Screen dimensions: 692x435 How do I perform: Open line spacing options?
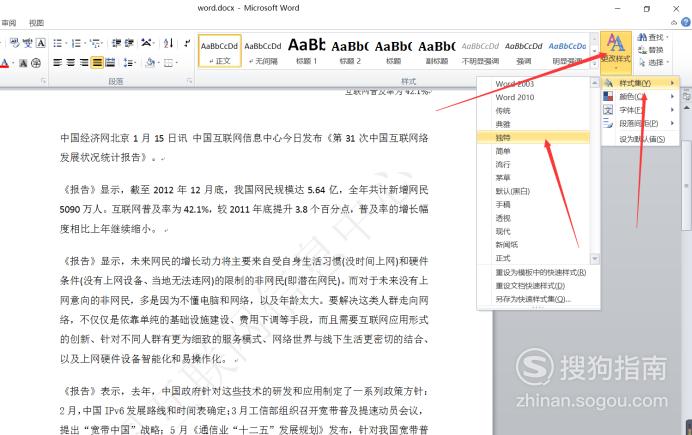coord(128,63)
